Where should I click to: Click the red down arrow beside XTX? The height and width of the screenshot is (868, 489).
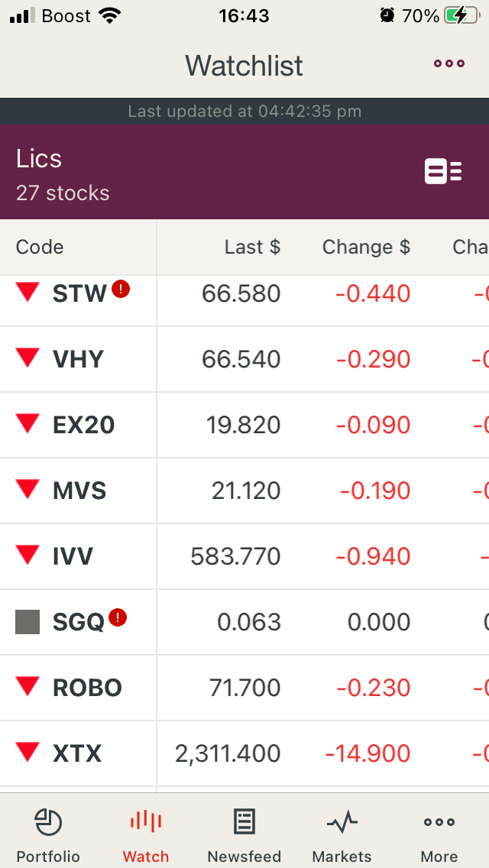click(x=28, y=753)
